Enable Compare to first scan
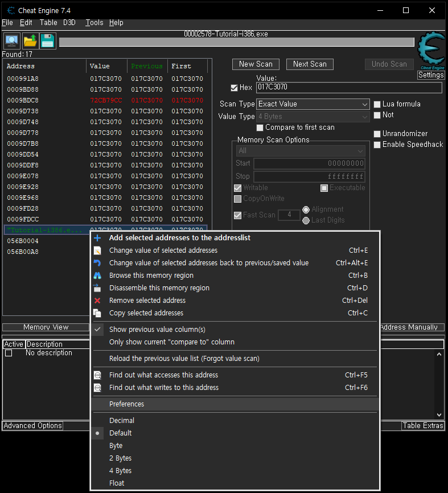The height and width of the screenshot is (493, 448). pyautogui.click(x=260, y=128)
